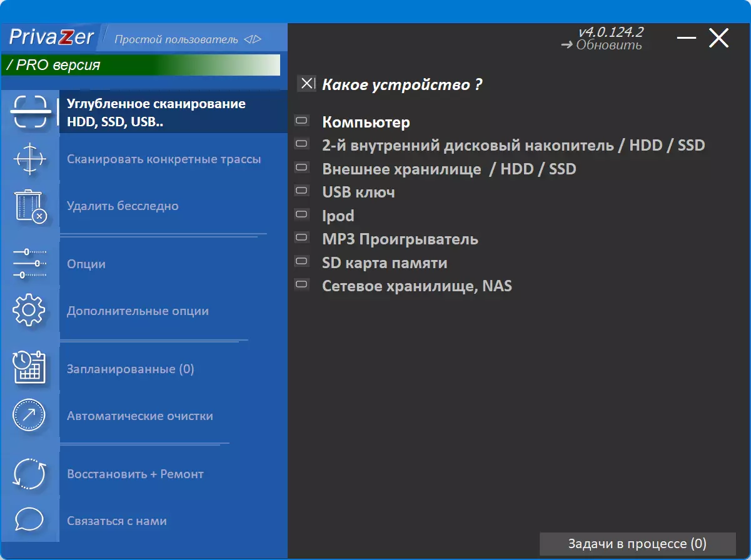Click the gear icon for Дополнительные опции

click(x=29, y=311)
